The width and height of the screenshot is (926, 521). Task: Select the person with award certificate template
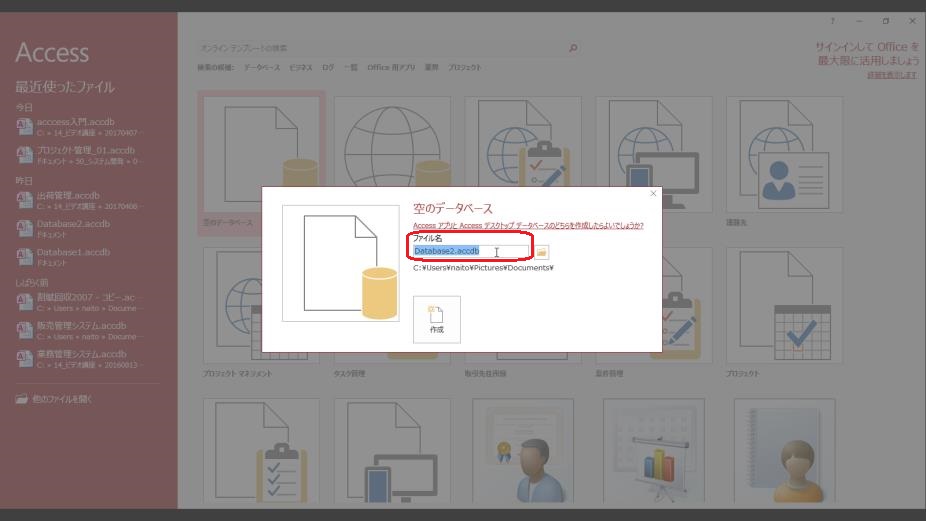click(523, 451)
